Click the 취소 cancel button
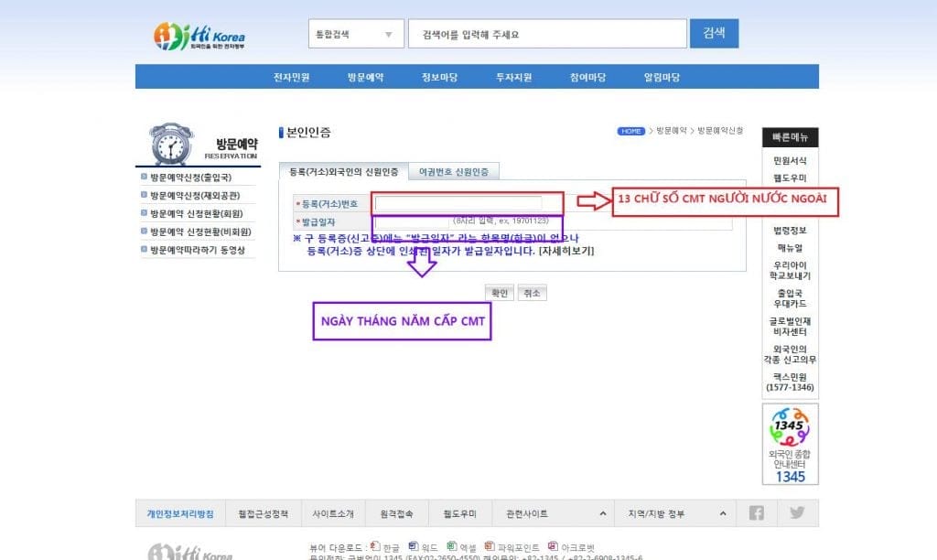937x560 pixels. (x=531, y=293)
